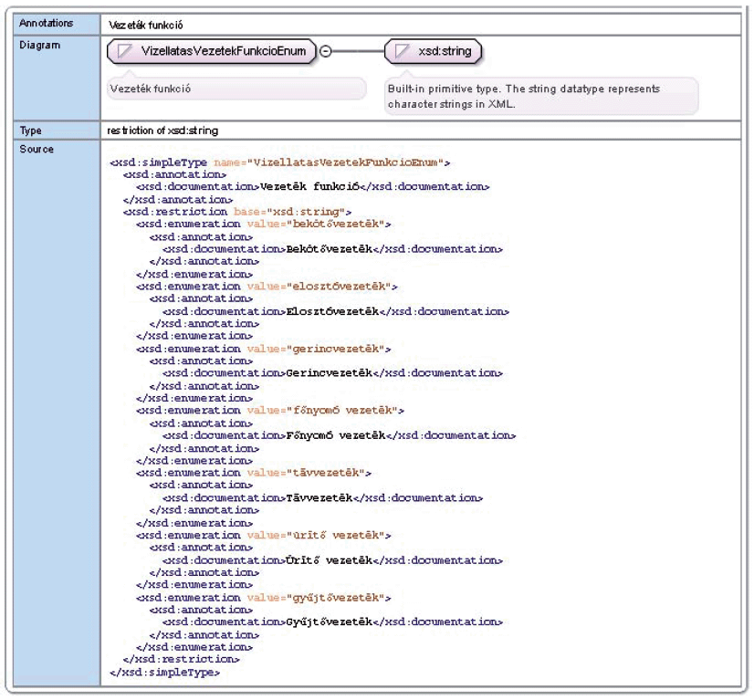Select the xsd:string diagram node
The width and height of the screenshot is (754, 700).
click(x=433, y=51)
